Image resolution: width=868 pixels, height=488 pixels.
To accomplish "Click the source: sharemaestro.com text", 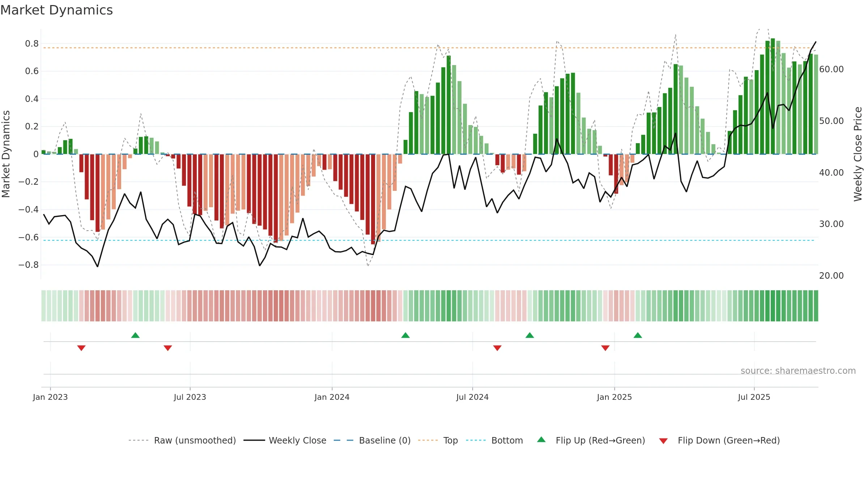I will click(x=798, y=371).
